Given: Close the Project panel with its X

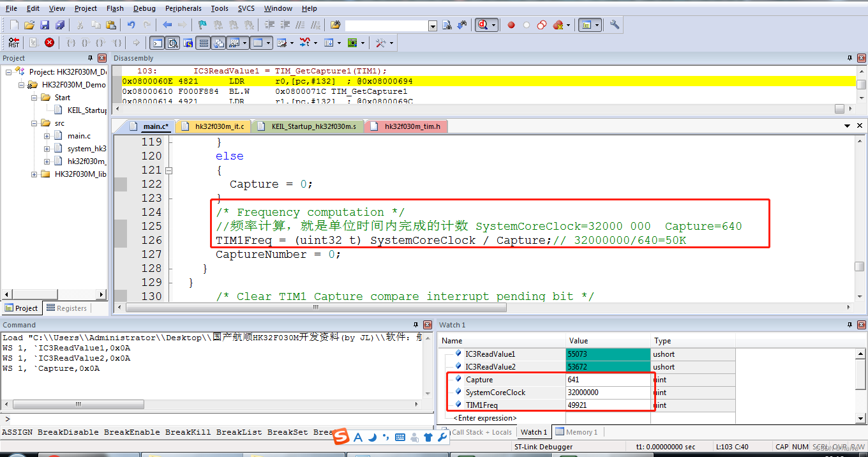Looking at the screenshot, I should pos(103,58).
